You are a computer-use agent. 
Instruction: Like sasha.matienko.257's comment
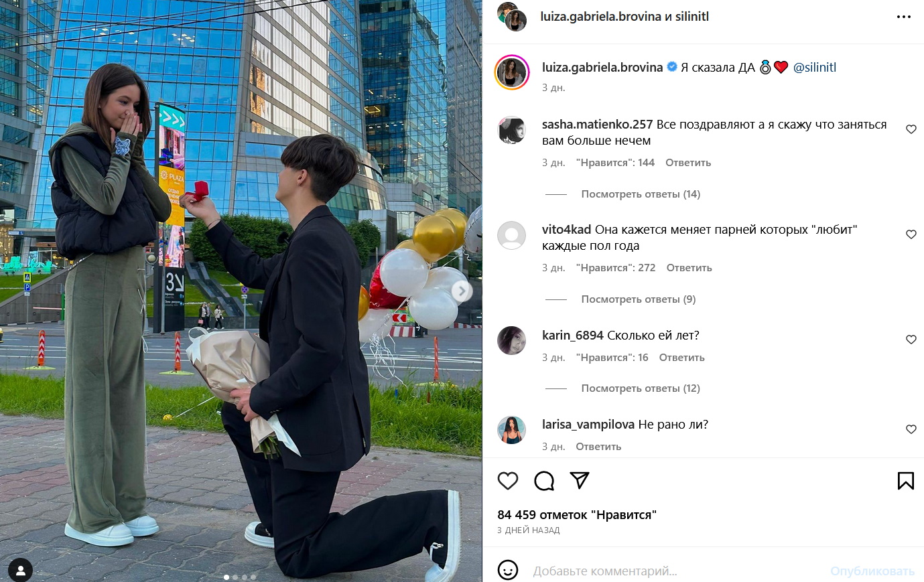(x=911, y=129)
